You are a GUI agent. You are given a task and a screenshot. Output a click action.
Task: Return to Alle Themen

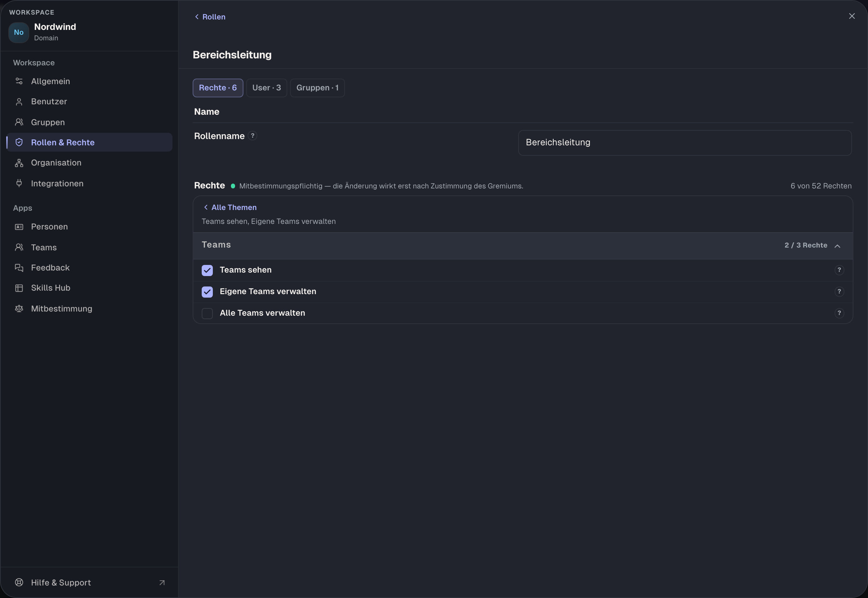(230, 207)
